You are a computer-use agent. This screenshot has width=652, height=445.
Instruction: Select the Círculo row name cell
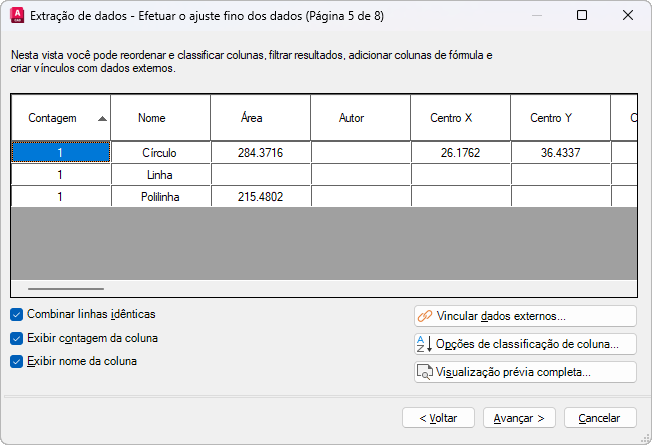click(x=160, y=153)
